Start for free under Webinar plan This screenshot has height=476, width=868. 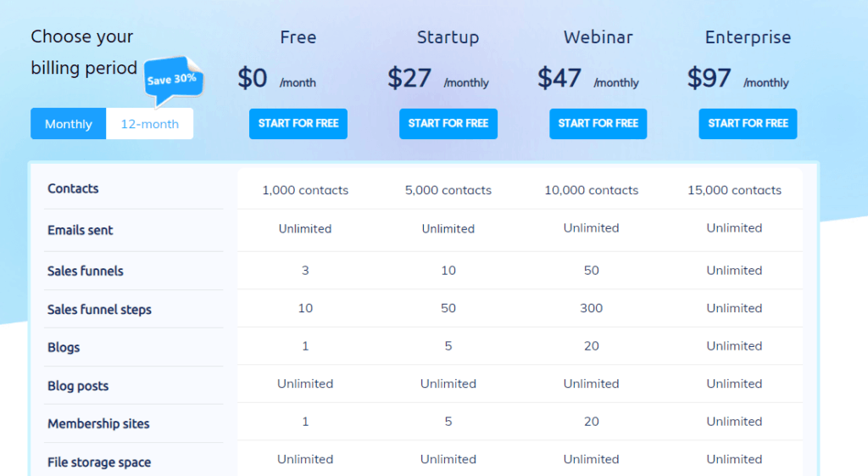click(x=598, y=124)
